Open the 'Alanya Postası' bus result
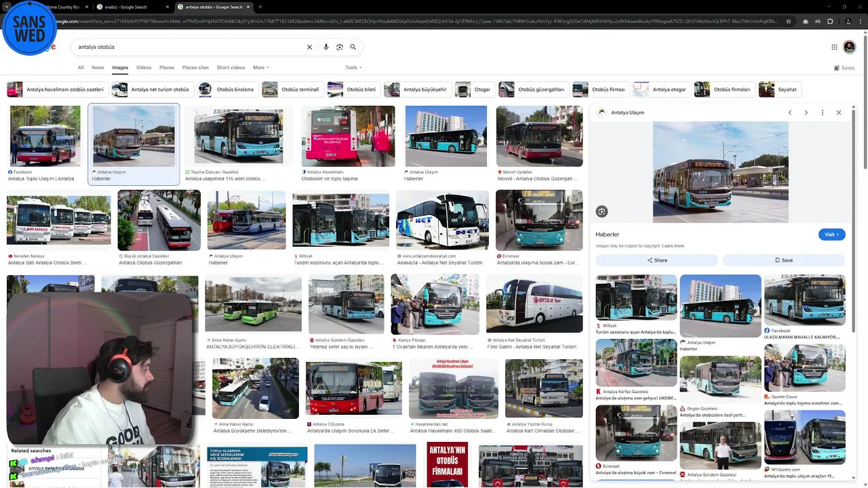Image resolution: width=868 pixels, height=488 pixels. pos(435,304)
